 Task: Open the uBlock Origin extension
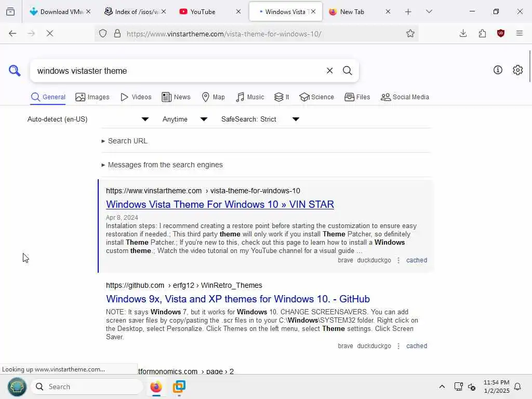[x=501, y=33]
